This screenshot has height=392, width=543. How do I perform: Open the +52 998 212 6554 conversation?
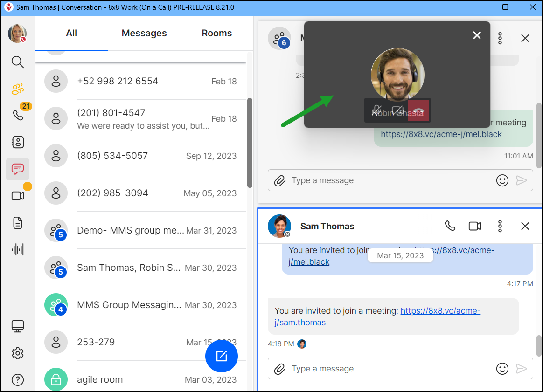pyautogui.click(x=141, y=81)
